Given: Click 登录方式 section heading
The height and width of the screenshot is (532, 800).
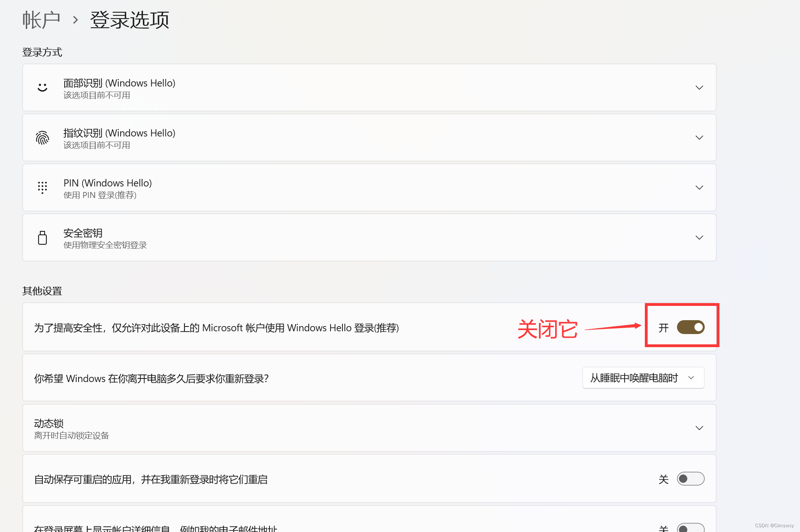Looking at the screenshot, I should coord(42,52).
